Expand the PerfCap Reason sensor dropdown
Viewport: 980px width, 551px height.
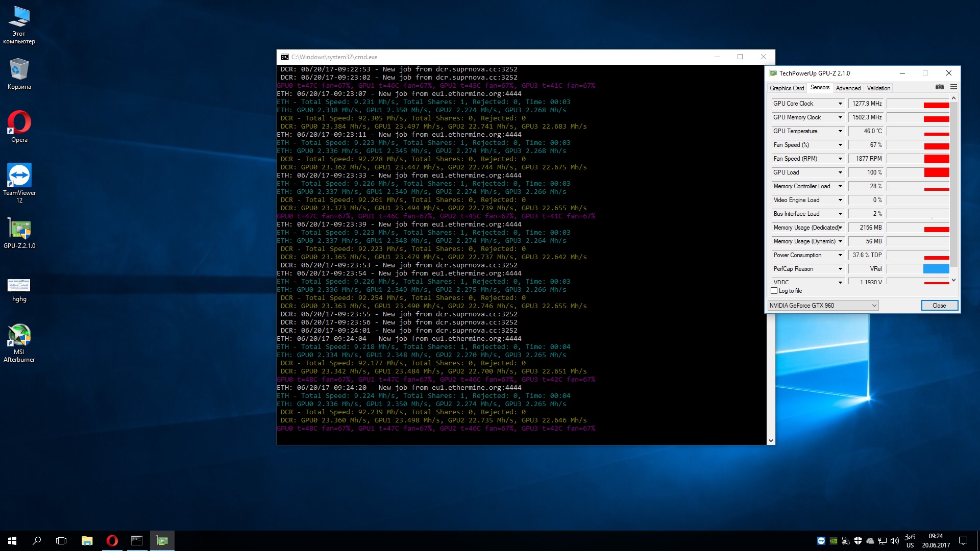pos(840,269)
